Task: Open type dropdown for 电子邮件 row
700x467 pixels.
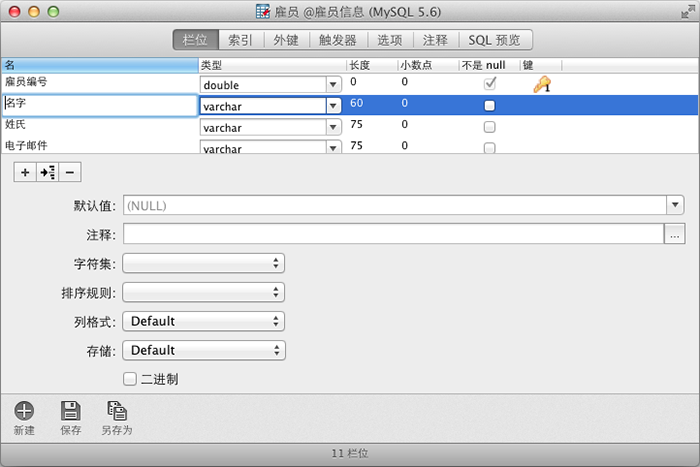Action: 333,148
